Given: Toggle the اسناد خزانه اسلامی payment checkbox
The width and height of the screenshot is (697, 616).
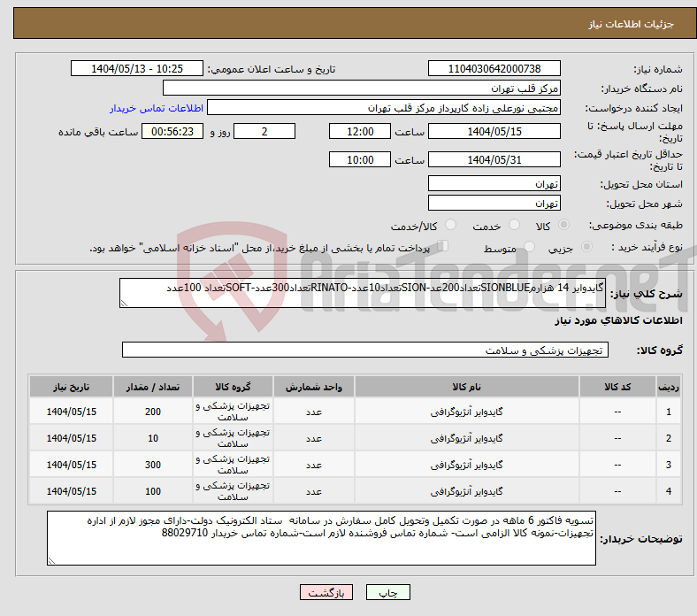Looking at the screenshot, I should point(443,246).
